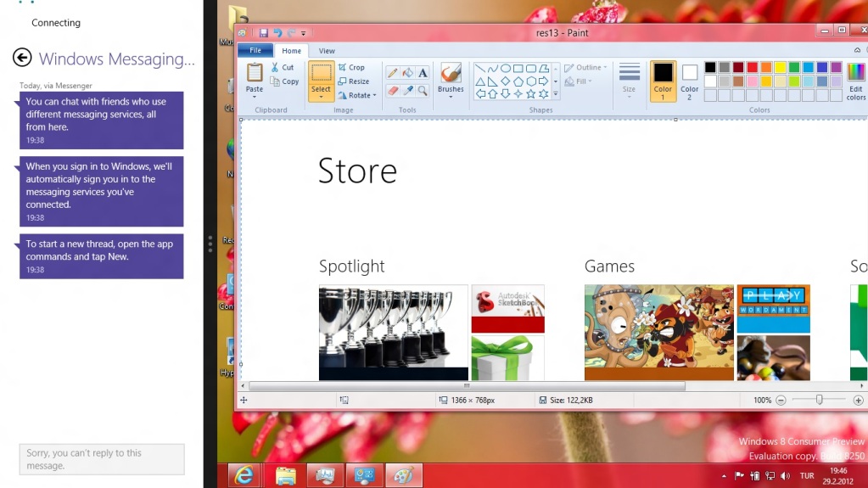The height and width of the screenshot is (488, 868).
Task: Open Internet Explorer from the taskbar
Action: point(244,475)
